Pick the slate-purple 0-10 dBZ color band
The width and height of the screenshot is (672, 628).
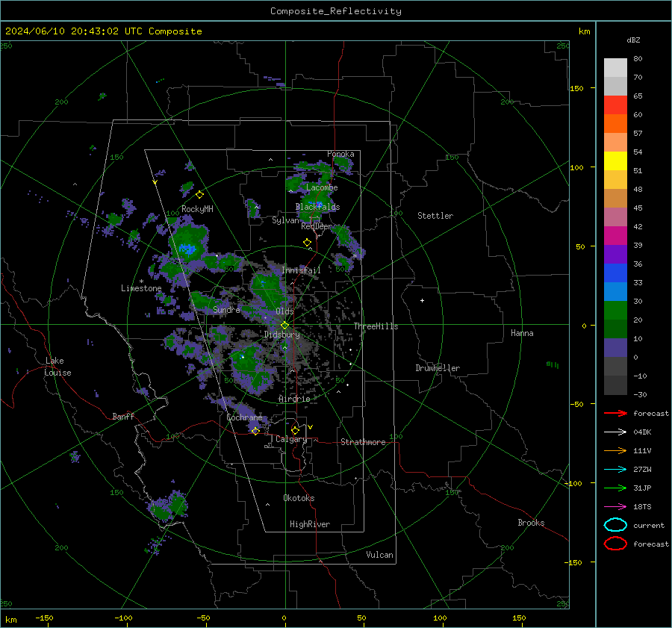[x=615, y=348]
